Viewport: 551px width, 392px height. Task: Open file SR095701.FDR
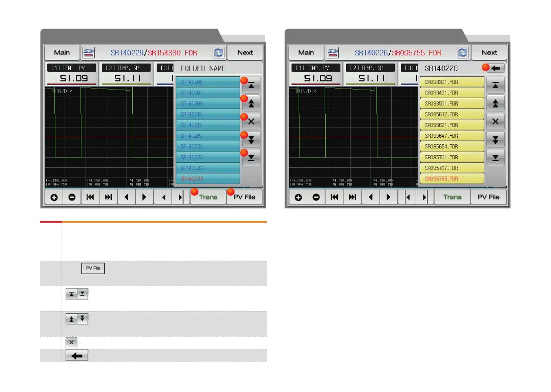[452, 158]
